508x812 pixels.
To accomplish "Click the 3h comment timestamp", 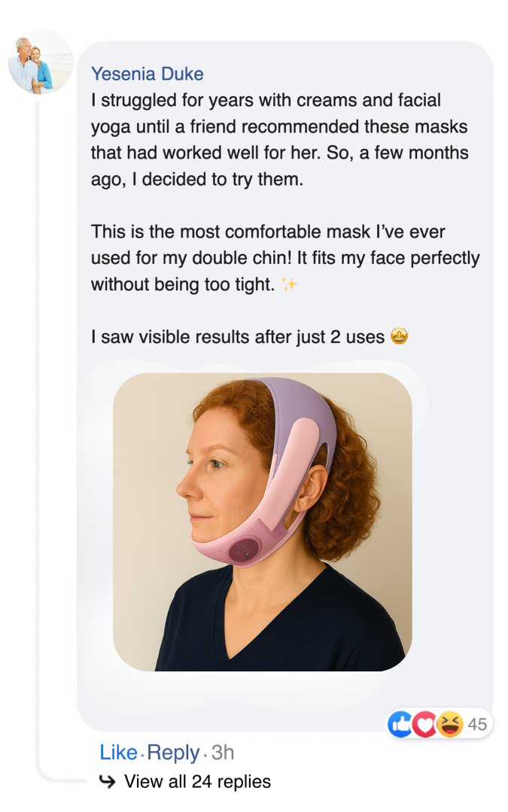I will coord(223,752).
